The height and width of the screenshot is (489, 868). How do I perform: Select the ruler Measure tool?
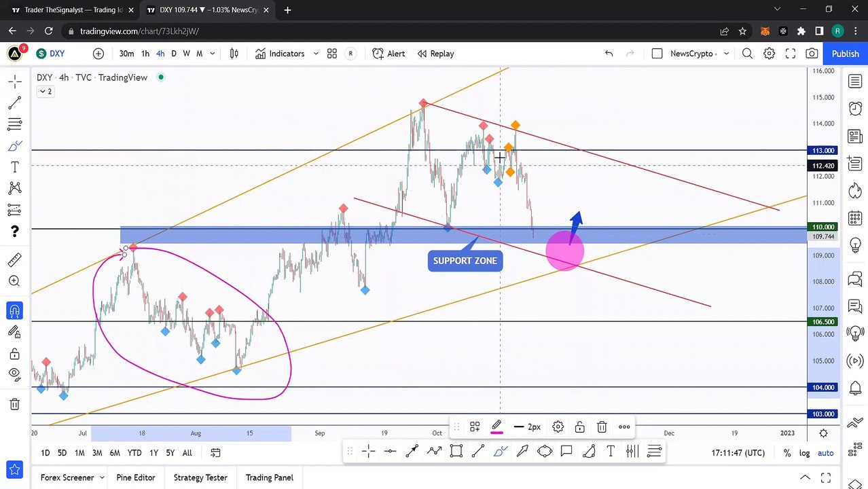(x=14, y=260)
